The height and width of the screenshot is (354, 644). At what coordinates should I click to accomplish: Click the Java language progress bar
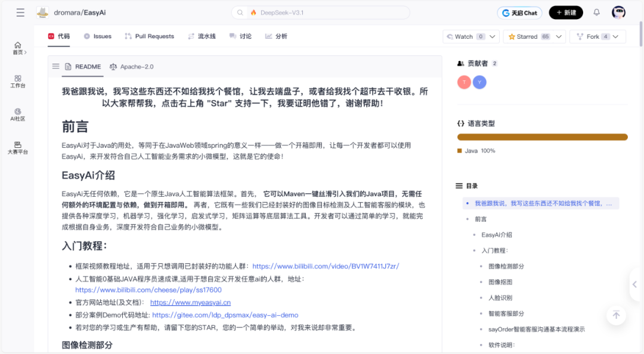click(542, 137)
